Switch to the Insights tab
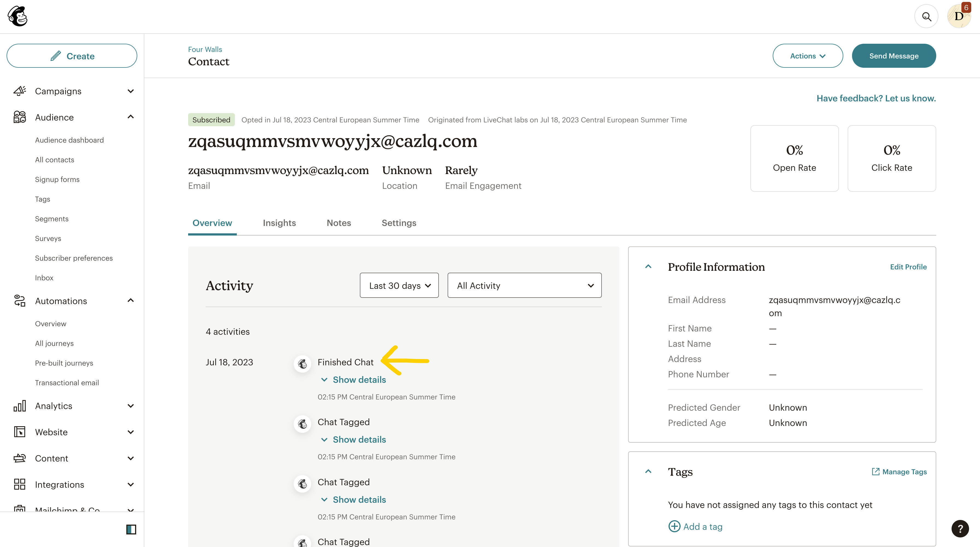 tap(279, 223)
